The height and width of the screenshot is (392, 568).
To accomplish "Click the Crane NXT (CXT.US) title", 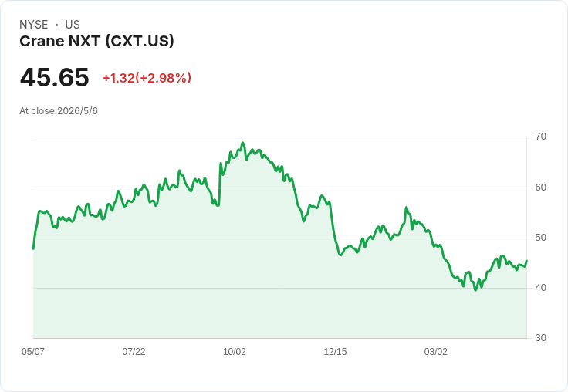I will (96, 42).
